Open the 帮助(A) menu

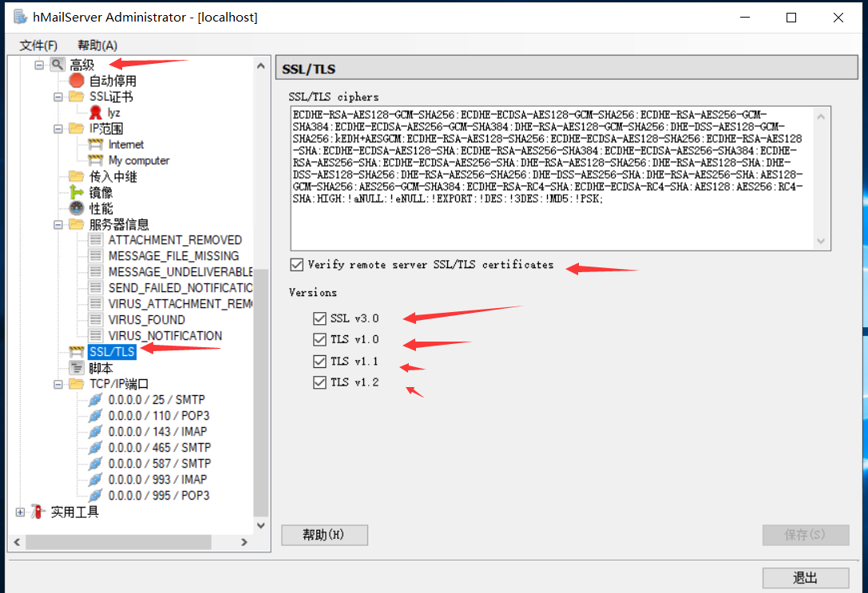pyautogui.click(x=96, y=45)
